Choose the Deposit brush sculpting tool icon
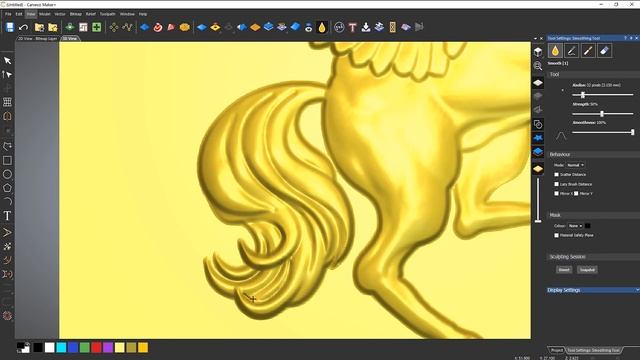Image resolution: width=640 pixels, height=360 pixels. point(588,51)
